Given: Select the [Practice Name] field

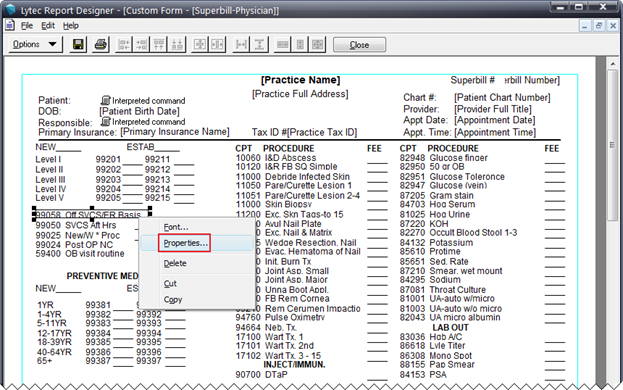Looking at the screenshot, I should click(300, 80).
